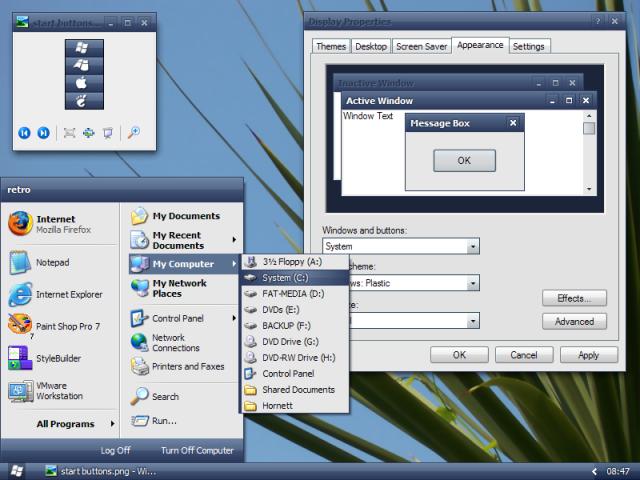The height and width of the screenshot is (480, 640).
Task: Open BACKUP (F:) drive
Action: pyautogui.click(x=295, y=326)
